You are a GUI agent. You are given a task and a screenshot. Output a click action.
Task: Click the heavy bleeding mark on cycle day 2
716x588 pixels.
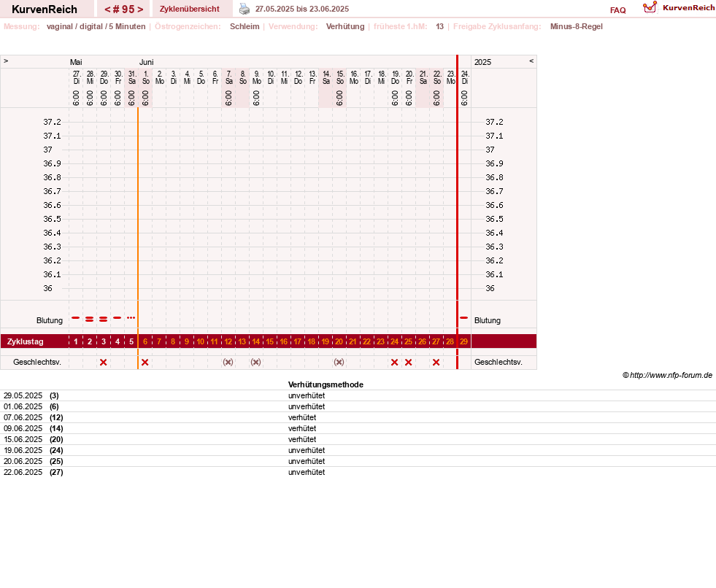coord(90,319)
